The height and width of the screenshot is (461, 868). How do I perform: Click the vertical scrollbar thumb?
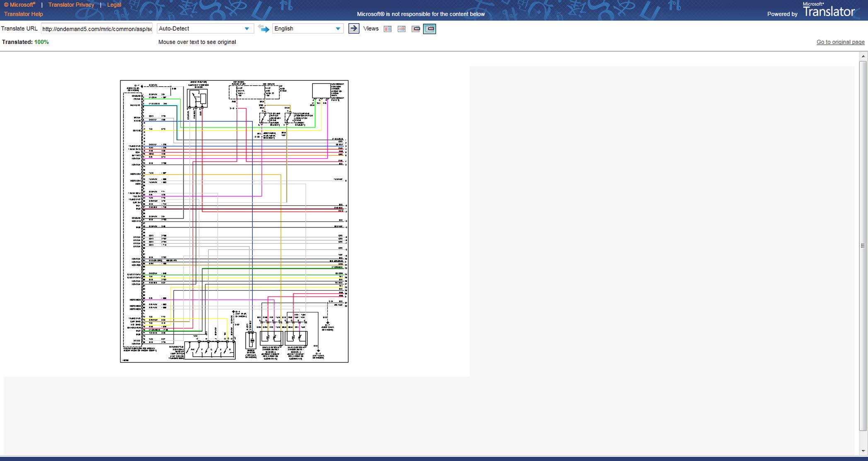[863, 245]
